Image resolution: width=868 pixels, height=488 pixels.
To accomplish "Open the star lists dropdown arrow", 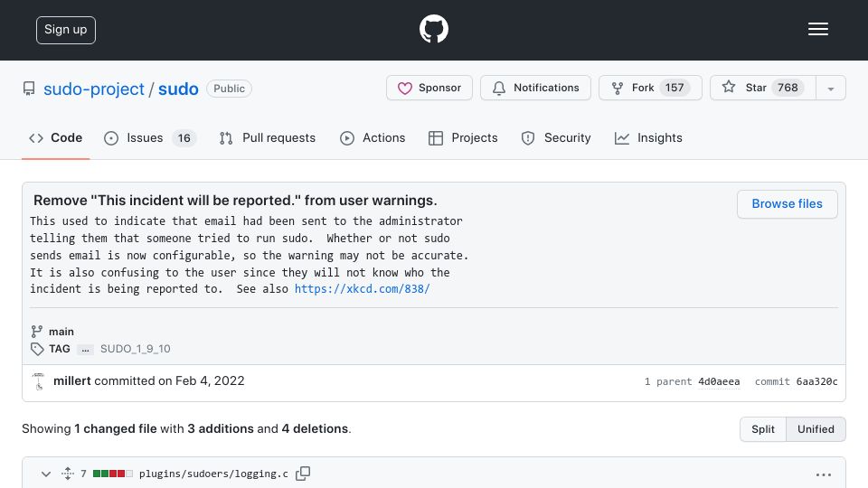I will [x=830, y=89].
